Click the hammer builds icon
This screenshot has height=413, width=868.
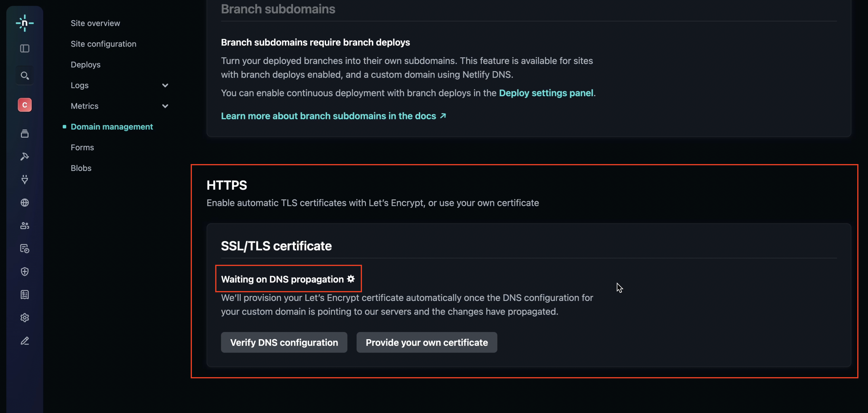(25, 156)
